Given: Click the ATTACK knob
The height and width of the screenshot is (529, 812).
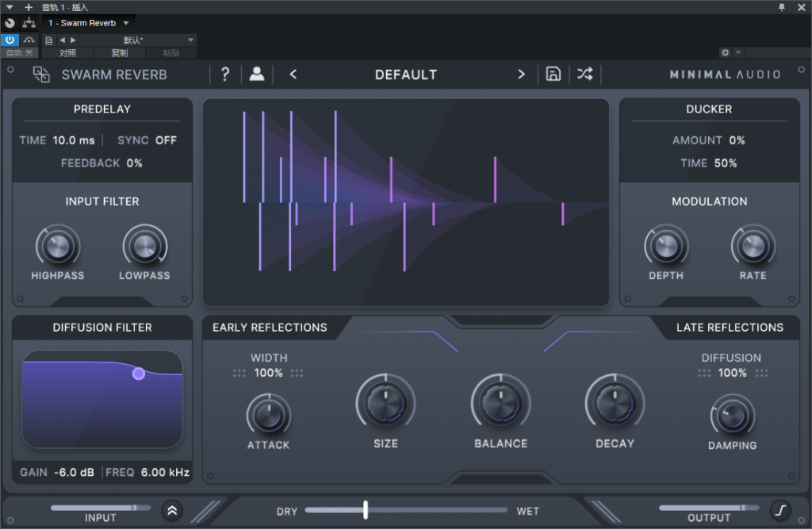Looking at the screenshot, I should coord(268,416).
